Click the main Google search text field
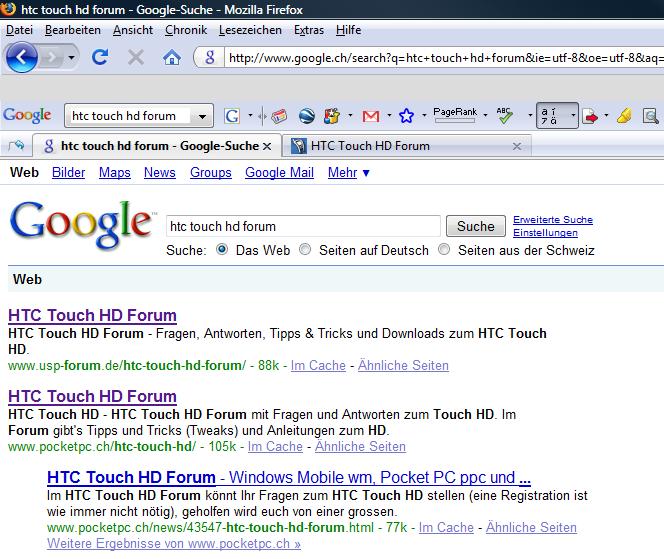The width and height of the screenshot is (664, 559). (x=303, y=226)
